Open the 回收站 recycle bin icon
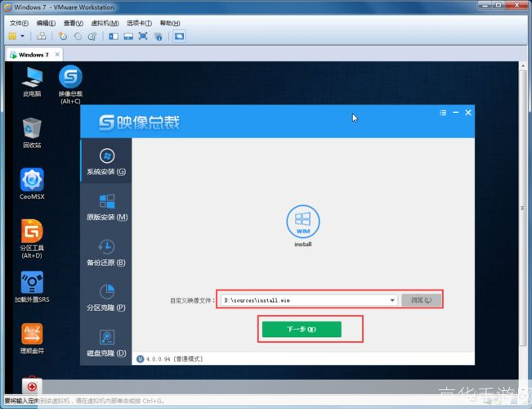This screenshot has height=409, width=532. (x=32, y=133)
